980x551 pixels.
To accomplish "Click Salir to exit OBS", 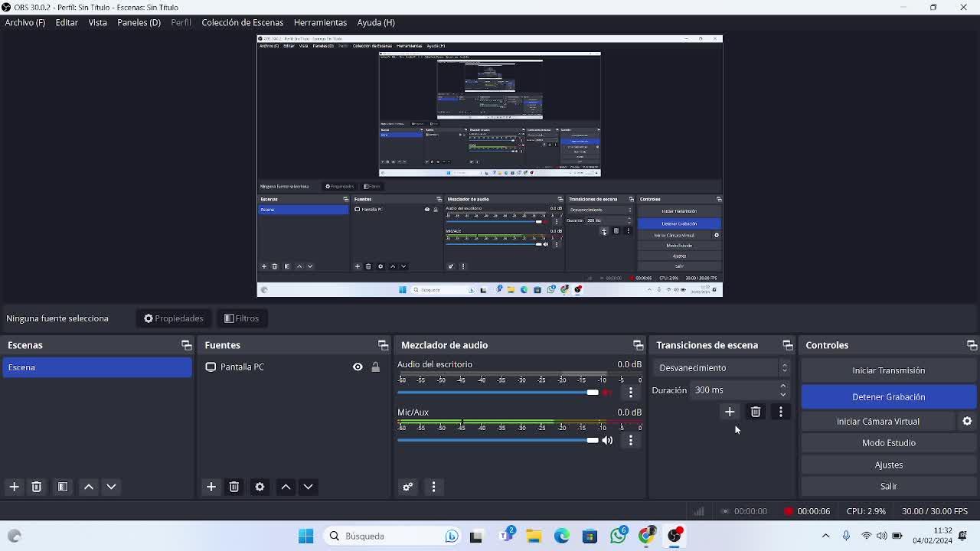I will [x=888, y=486].
